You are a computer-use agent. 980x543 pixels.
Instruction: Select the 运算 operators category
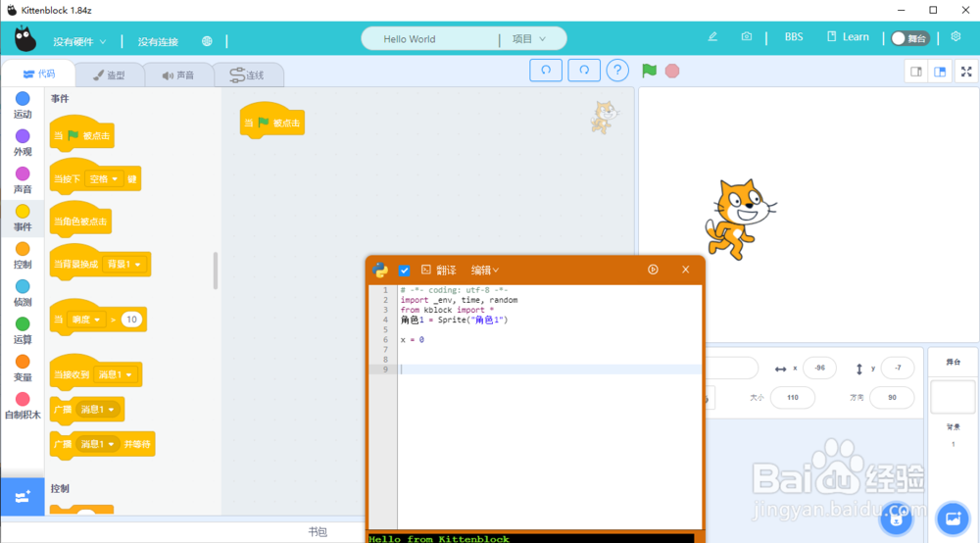[23, 330]
